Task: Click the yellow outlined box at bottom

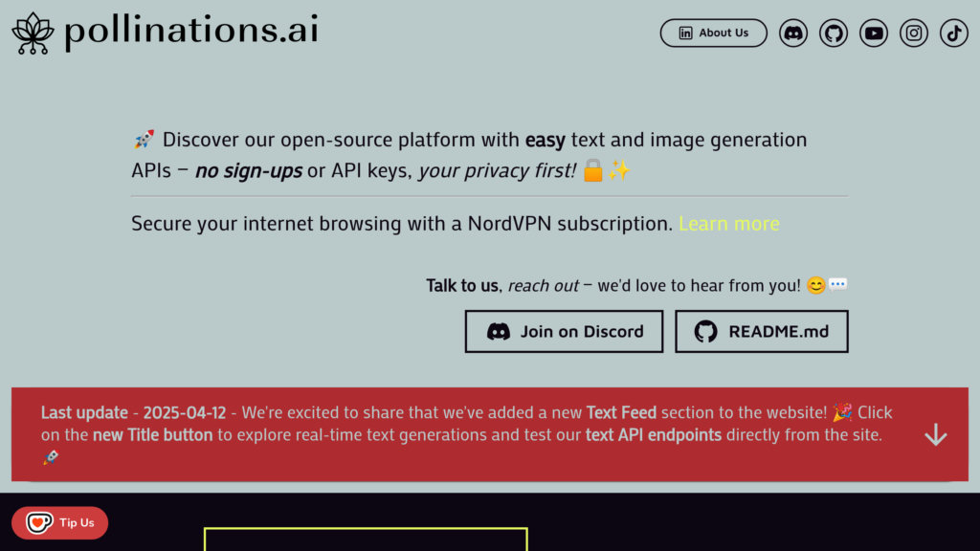Action: click(366, 539)
